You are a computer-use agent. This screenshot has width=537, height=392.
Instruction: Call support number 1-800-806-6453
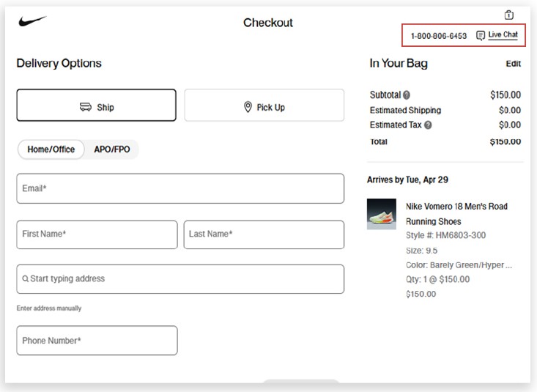point(439,36)
